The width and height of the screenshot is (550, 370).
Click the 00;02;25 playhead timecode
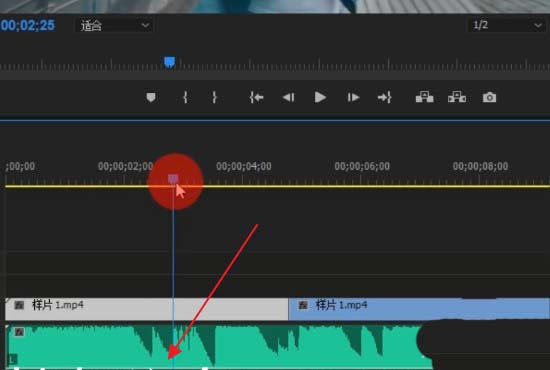click(28, 26)
